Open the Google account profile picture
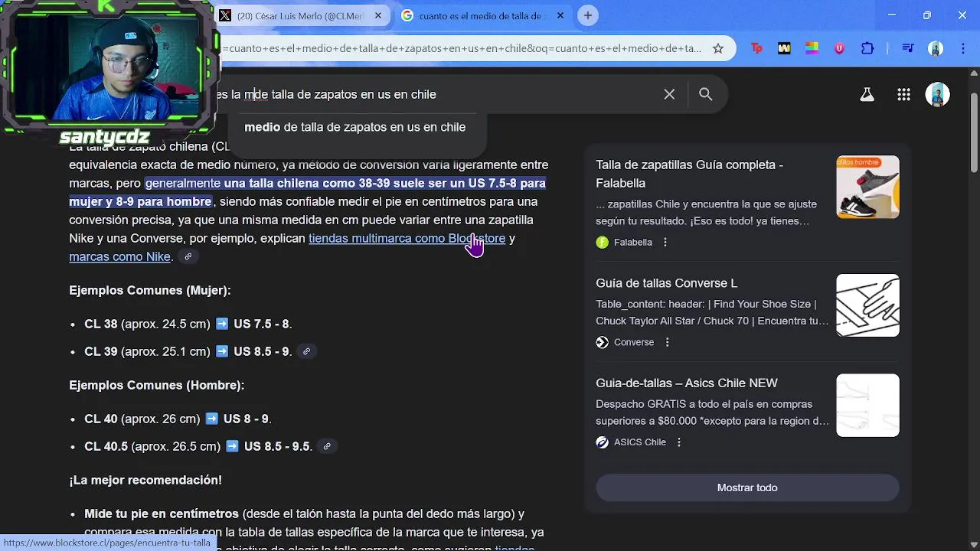Screen dimensions: 980x551 [x=938, y=95]
